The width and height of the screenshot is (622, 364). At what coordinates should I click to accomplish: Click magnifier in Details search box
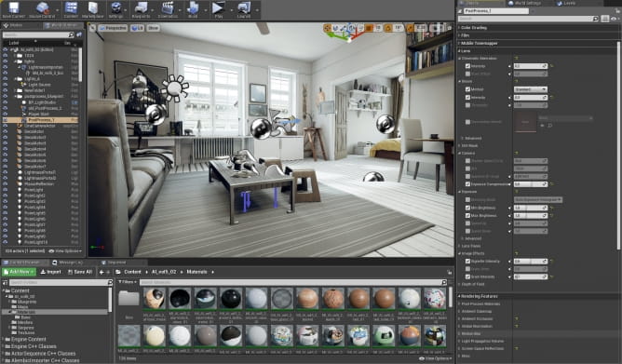pos(595,19)
